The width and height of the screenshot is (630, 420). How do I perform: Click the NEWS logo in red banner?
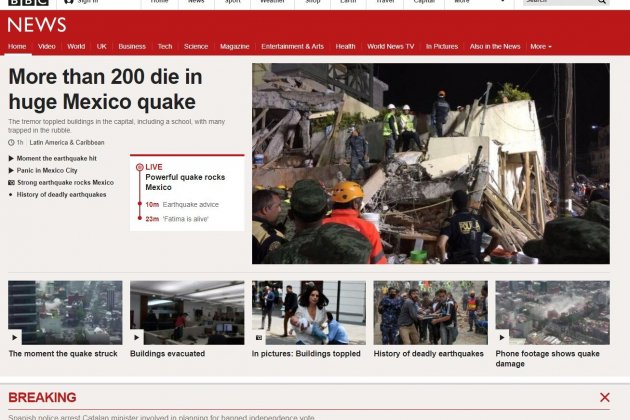[37, 25]
